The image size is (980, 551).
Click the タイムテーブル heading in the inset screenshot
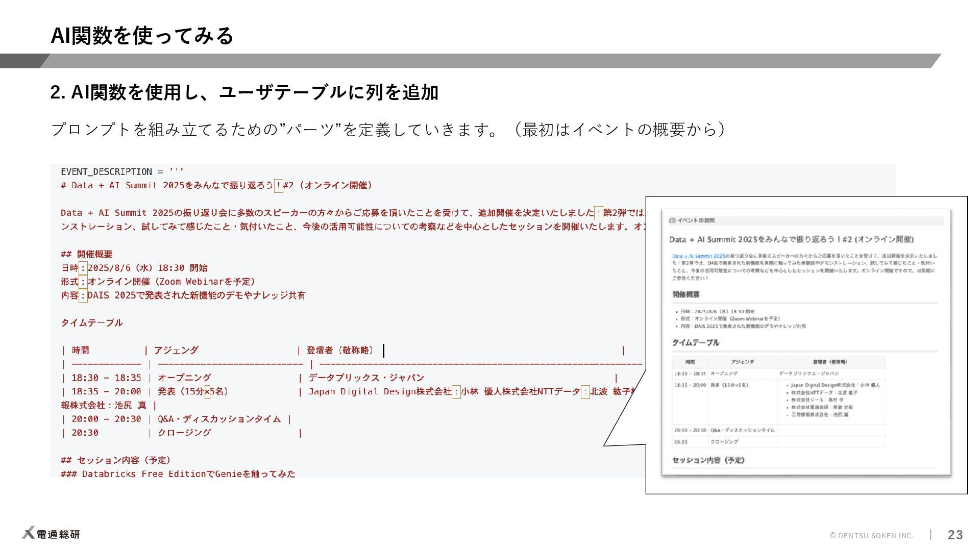click(695, 342)
